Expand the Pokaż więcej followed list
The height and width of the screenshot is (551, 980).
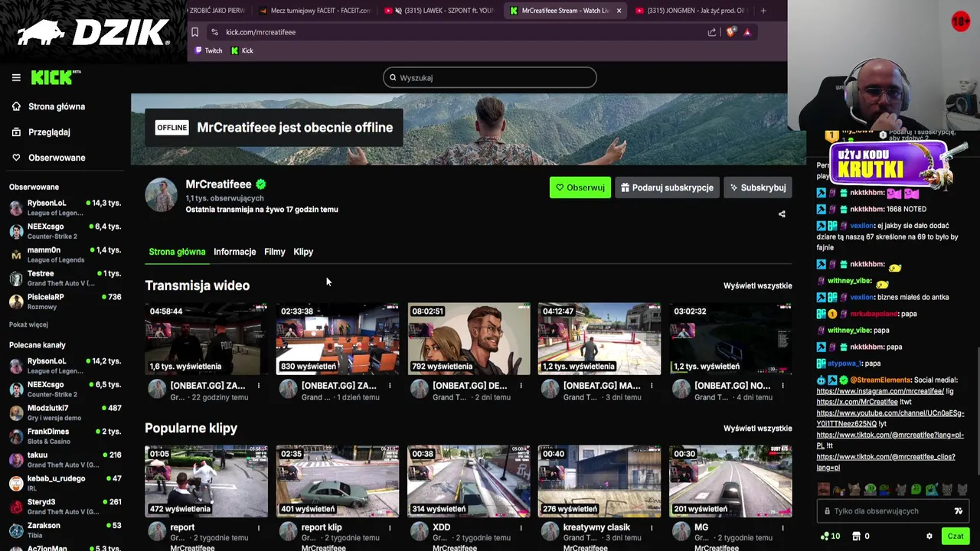pos(28,324)
